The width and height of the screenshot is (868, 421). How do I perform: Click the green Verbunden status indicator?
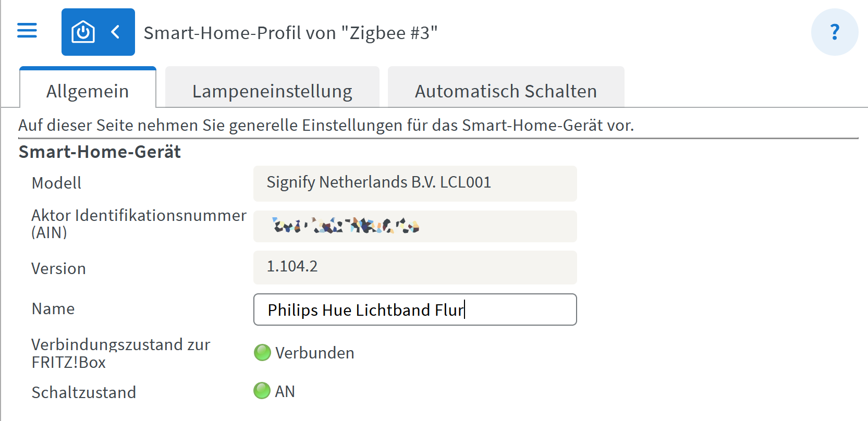pyautogui.click(x=262, y=353)
